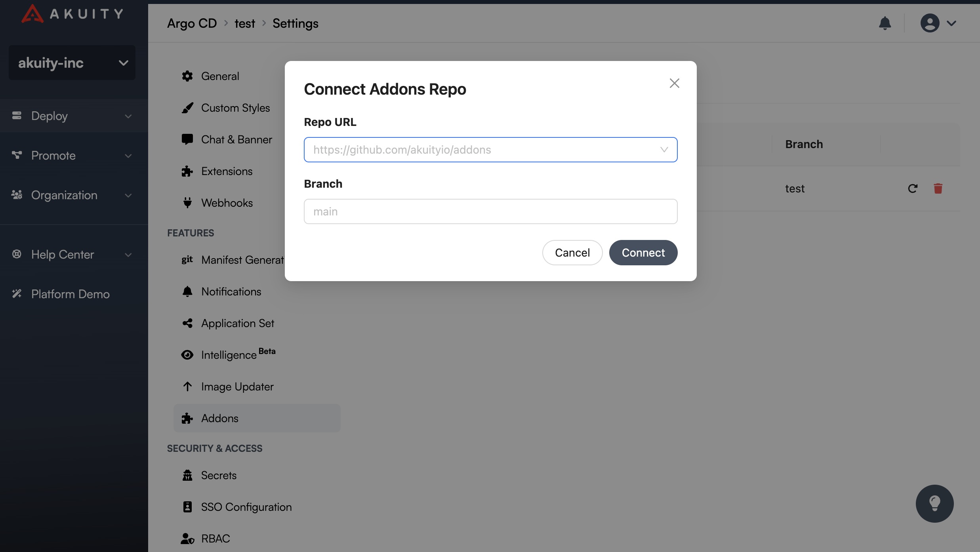Click the 'test' branch table cell
This screenshot has width=980, height=552.
coord(795,188)
